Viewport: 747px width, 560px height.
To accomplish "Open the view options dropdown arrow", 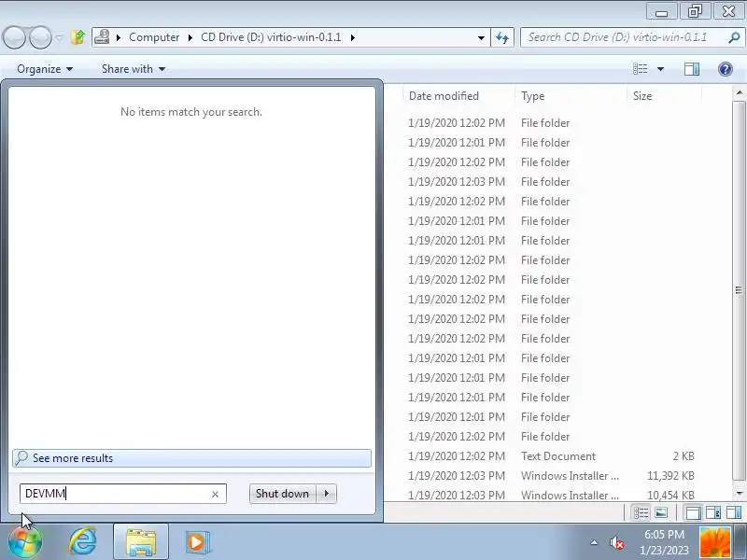I will click(661, 69).
